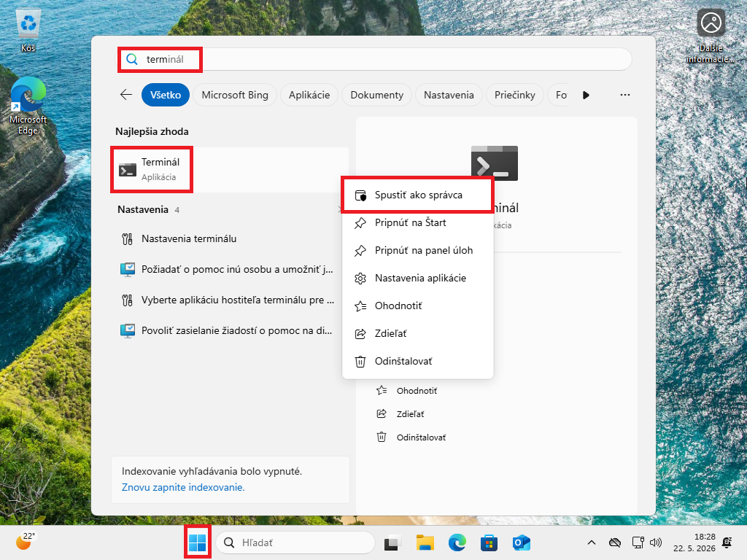Click into the search field containing terminál
Viewport: 747px width, 560px height.
375,59
